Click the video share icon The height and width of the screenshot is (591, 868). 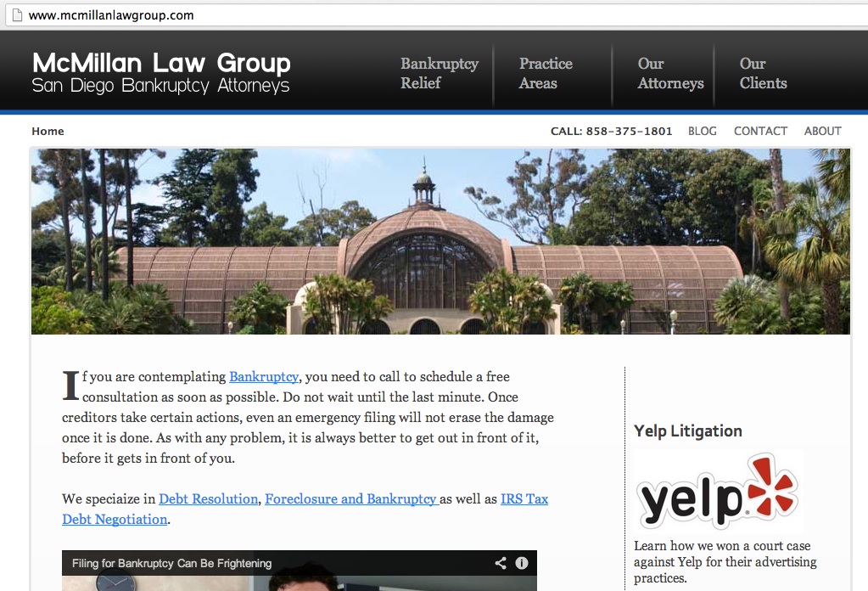[501, 563]
